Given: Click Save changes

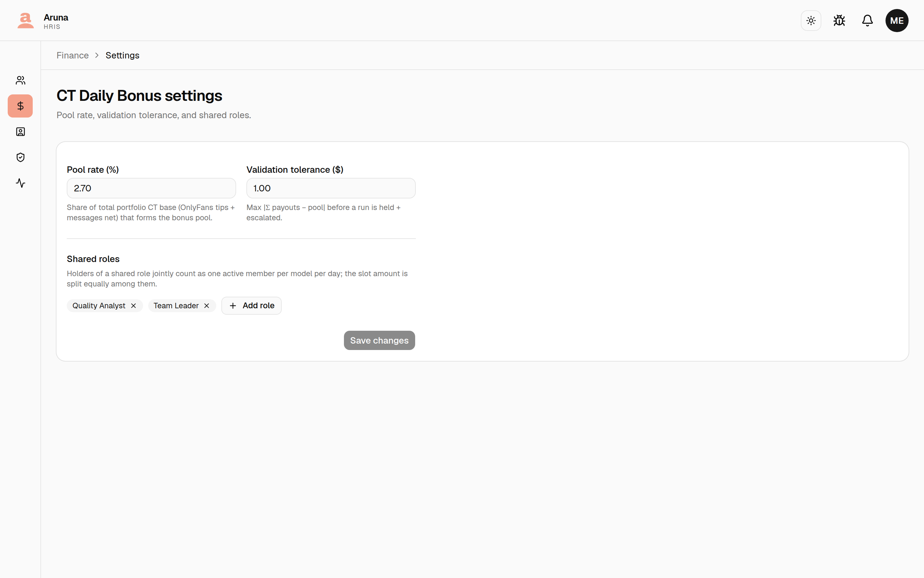Looking at the screenshot, I should [379, 340].
